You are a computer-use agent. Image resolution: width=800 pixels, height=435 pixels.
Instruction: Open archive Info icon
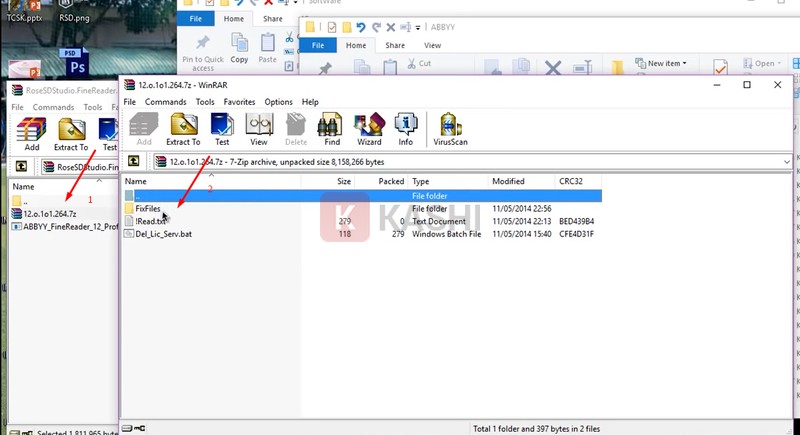[406, 130]
